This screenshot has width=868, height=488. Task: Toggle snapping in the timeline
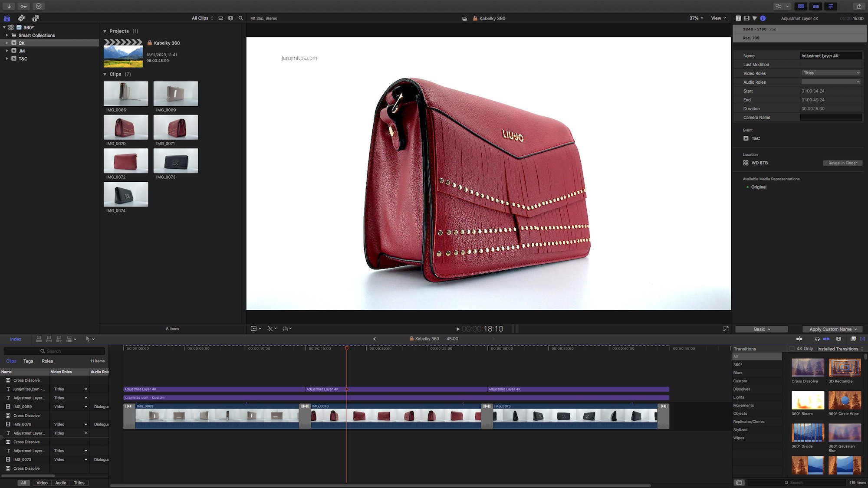826,339
